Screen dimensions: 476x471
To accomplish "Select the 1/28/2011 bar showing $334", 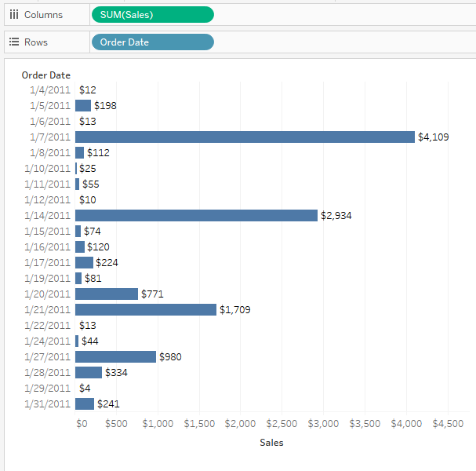I will pos(89,373).
